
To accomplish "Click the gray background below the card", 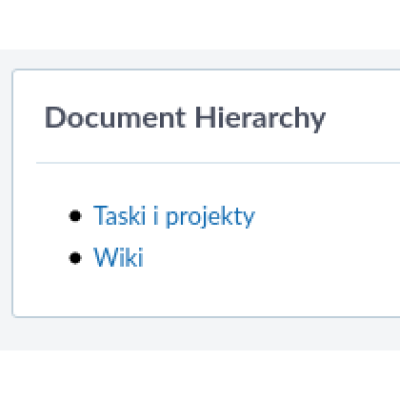I will pos(200,334).
